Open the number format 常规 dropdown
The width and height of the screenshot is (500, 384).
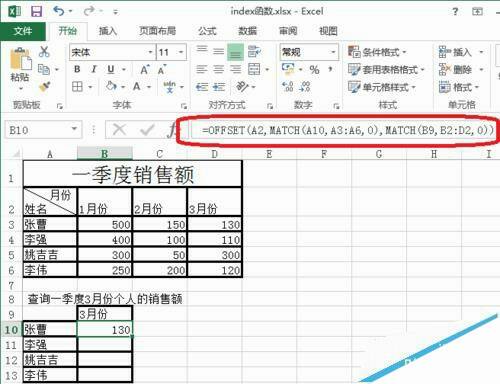coord(333,52)
